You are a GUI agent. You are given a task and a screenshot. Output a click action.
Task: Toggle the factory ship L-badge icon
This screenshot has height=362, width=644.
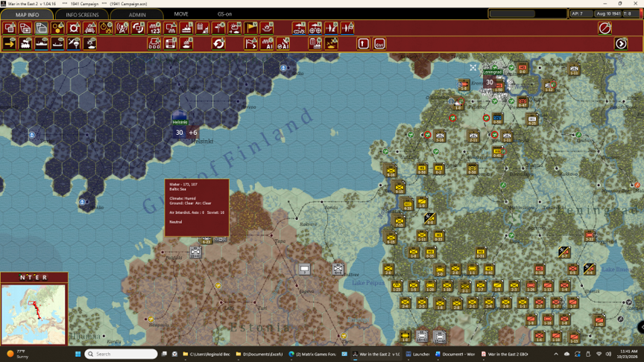pos(186,28)
